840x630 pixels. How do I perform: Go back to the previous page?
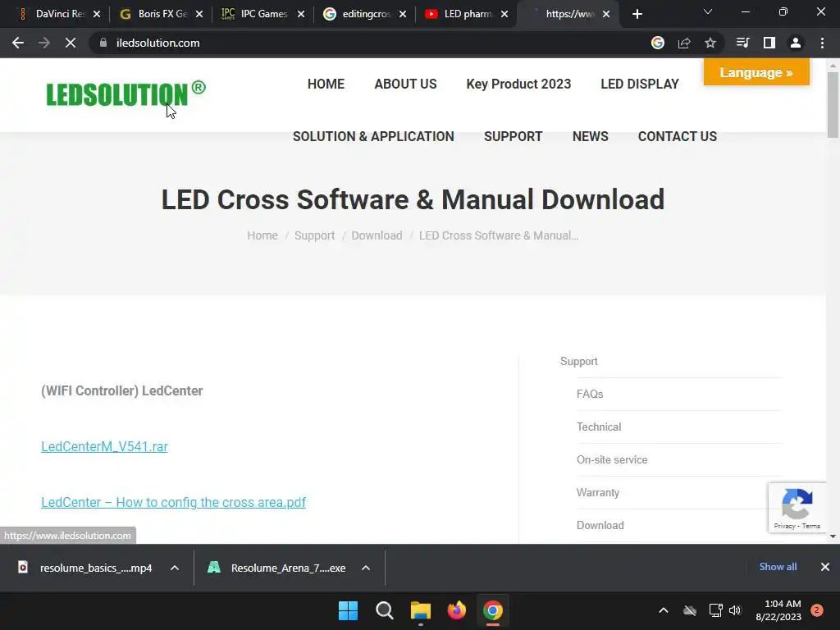[x=18, y=43]
